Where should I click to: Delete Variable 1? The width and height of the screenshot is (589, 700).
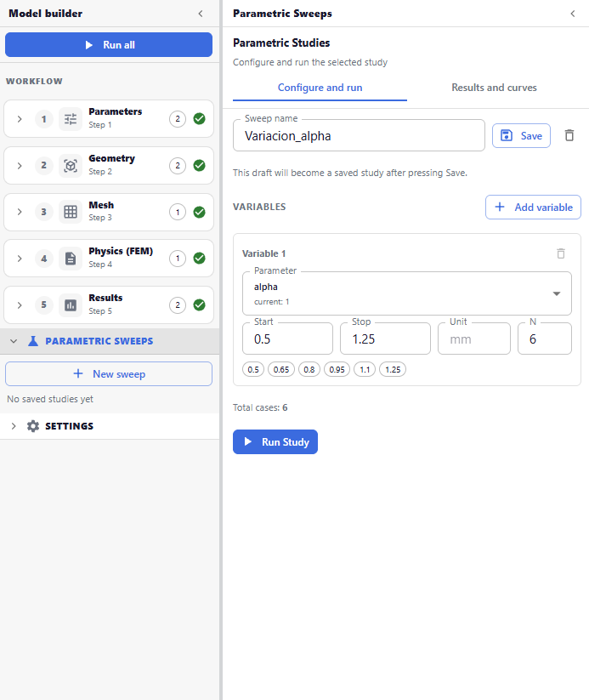point(561,253)
